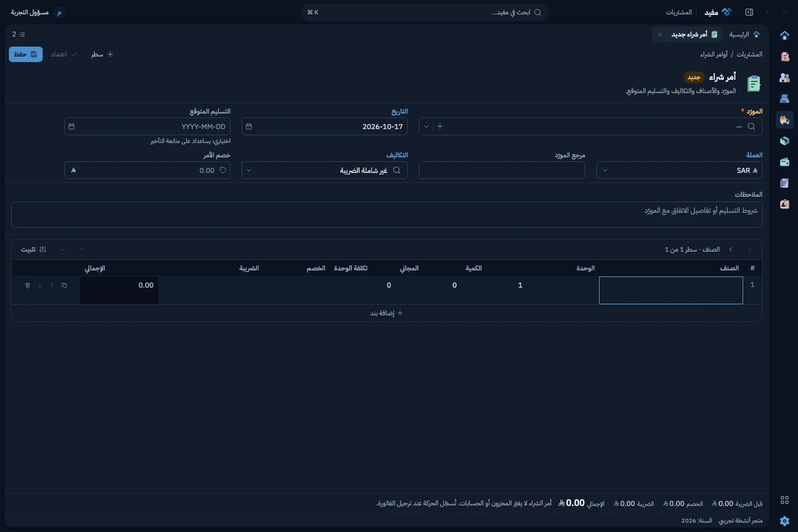Open the home icon in the sidebar
This screenshot has height=532, width=798.
[x=784, y=35]
